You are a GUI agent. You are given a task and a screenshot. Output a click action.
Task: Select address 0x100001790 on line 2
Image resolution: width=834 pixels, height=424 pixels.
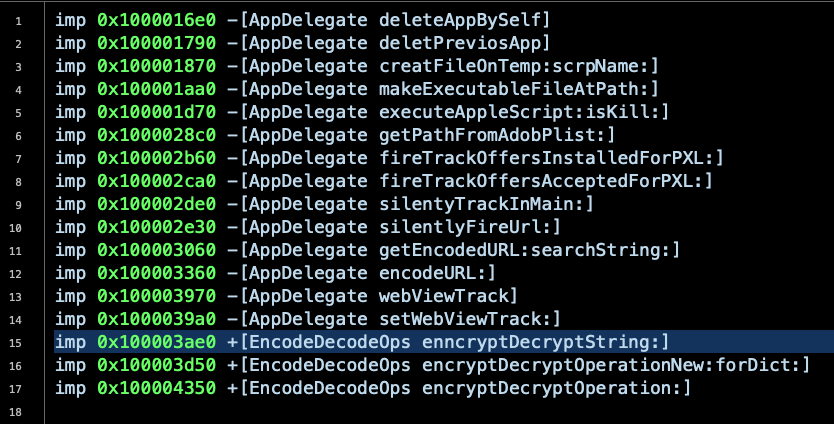(x=157, y=43)
